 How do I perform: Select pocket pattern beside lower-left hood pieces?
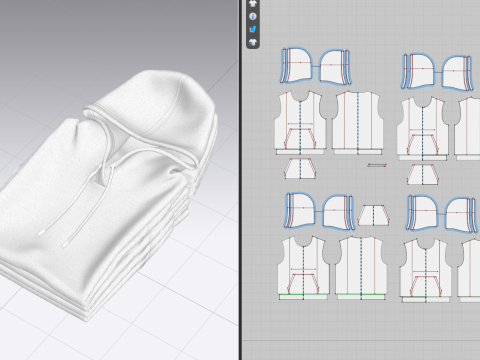pyautogui.click(x=374, y=215)
